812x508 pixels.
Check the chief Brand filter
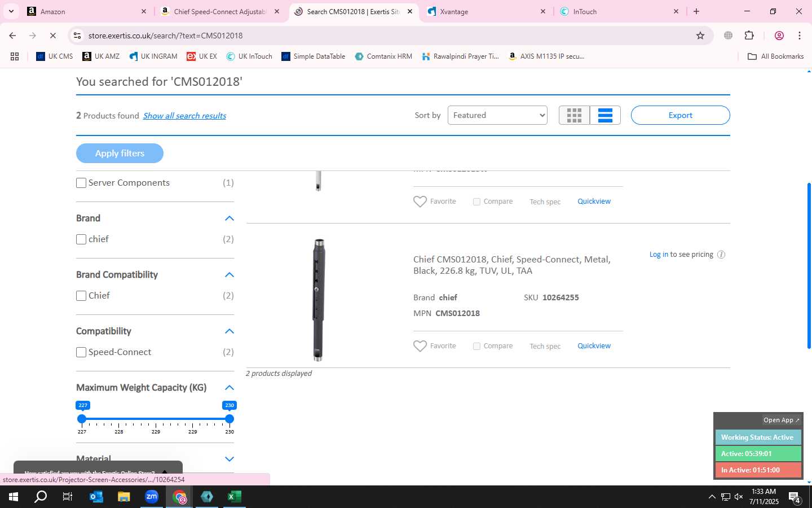coord(81,239)
